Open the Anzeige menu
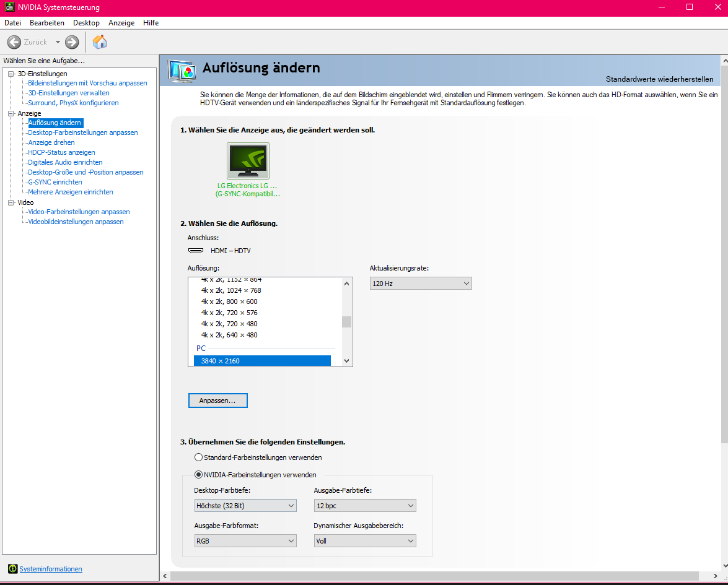Viewport: 728px width, 585px height. [121, 23]
